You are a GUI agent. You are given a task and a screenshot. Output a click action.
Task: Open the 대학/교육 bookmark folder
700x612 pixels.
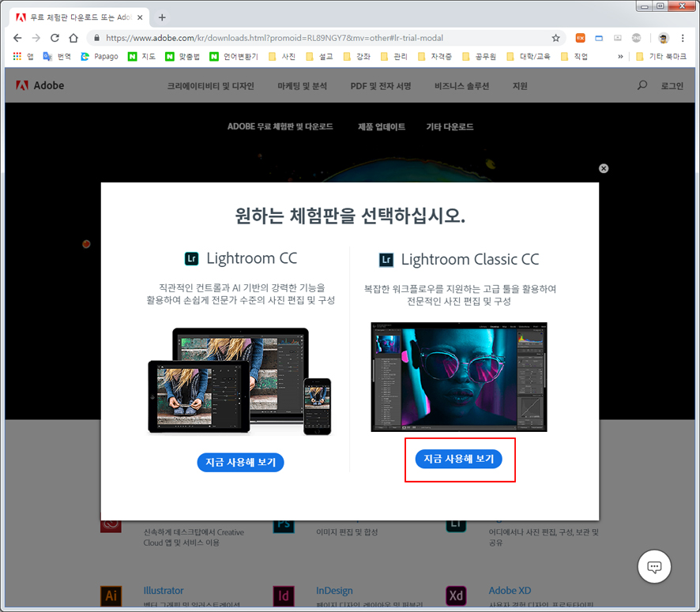tap(529, 56)
